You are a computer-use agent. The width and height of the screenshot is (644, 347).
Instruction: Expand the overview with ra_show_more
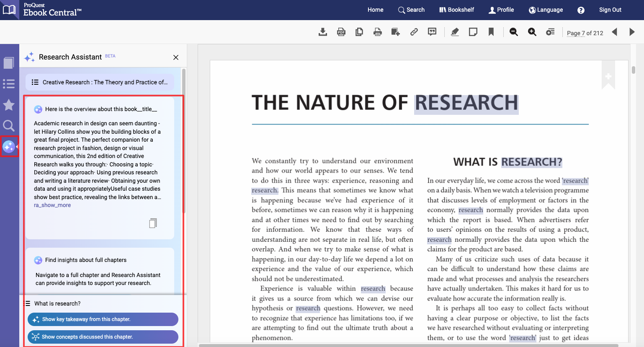point(52,205)
